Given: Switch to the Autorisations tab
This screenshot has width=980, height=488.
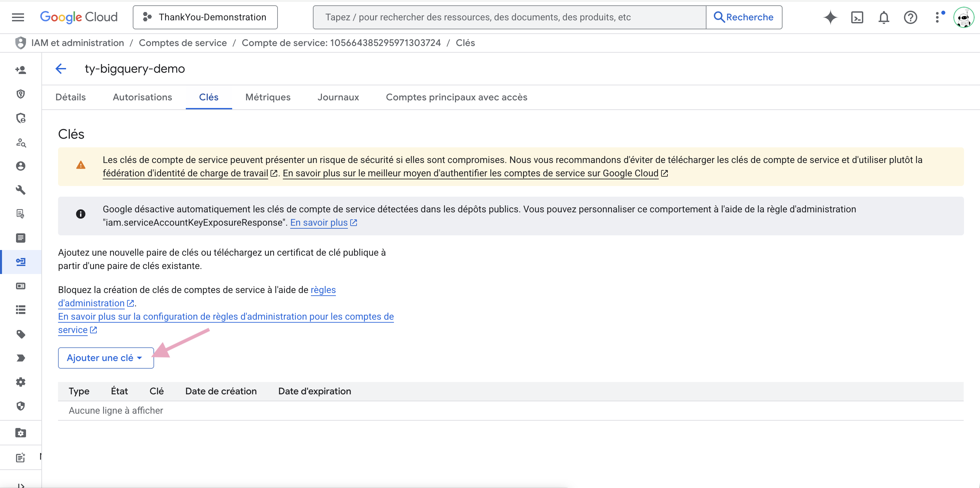Looking at the screenshot, I should [x=142, y=97].
